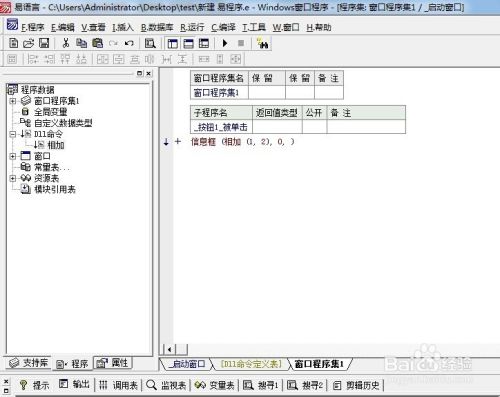Click the Copy toolbar icon
Image resolution: width=500 pixels, height=397 pixels.
(81, 43)
